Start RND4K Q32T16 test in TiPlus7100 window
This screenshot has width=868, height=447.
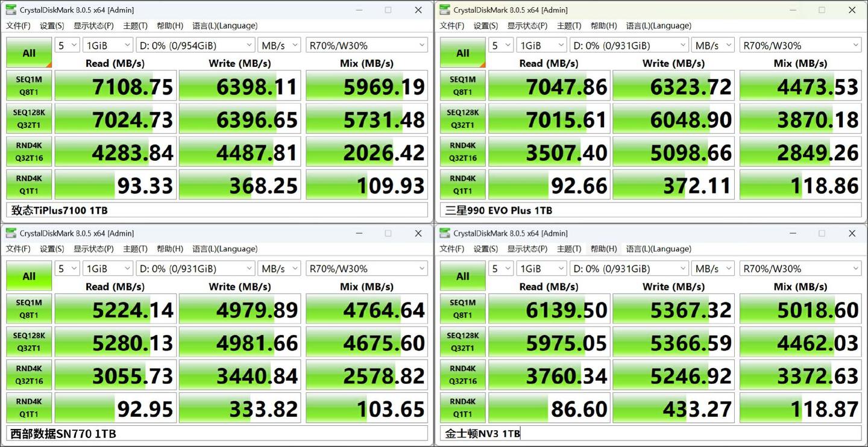[x=29, y=152]
